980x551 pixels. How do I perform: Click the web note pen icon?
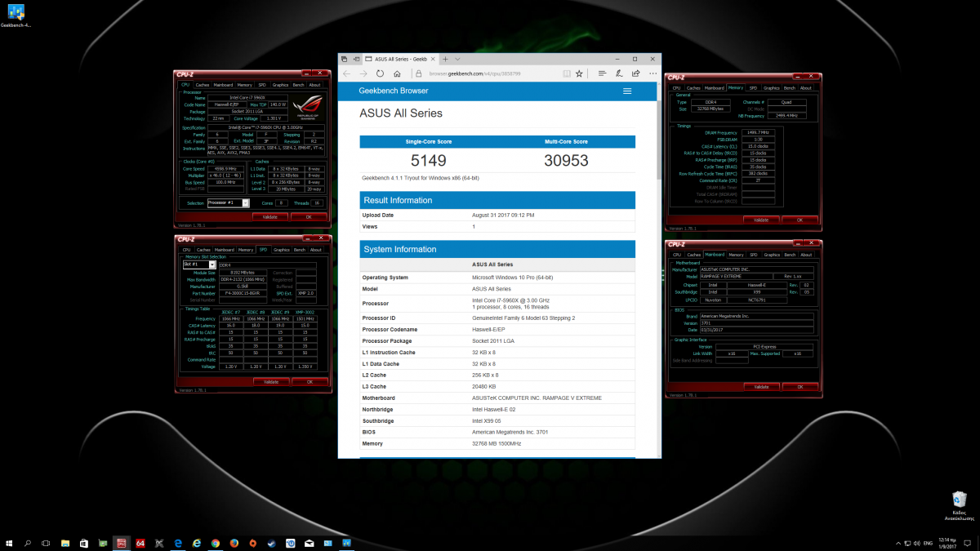(x=620, y=73)
